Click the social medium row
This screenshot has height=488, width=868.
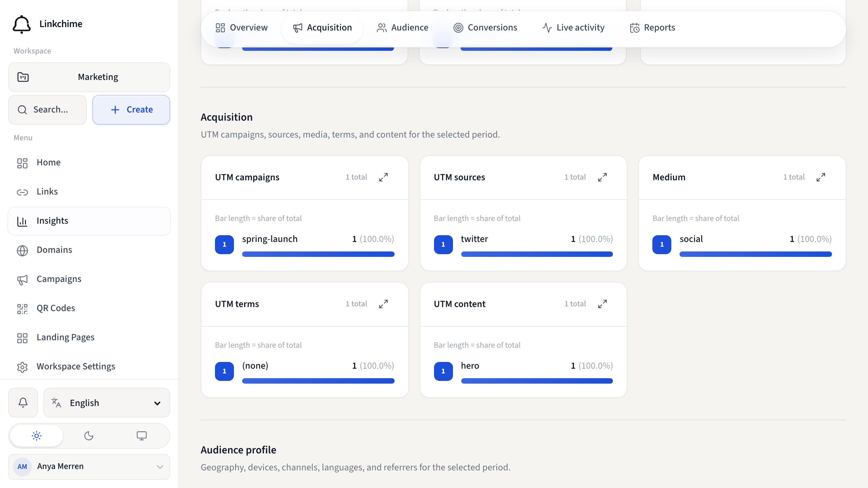742,245
